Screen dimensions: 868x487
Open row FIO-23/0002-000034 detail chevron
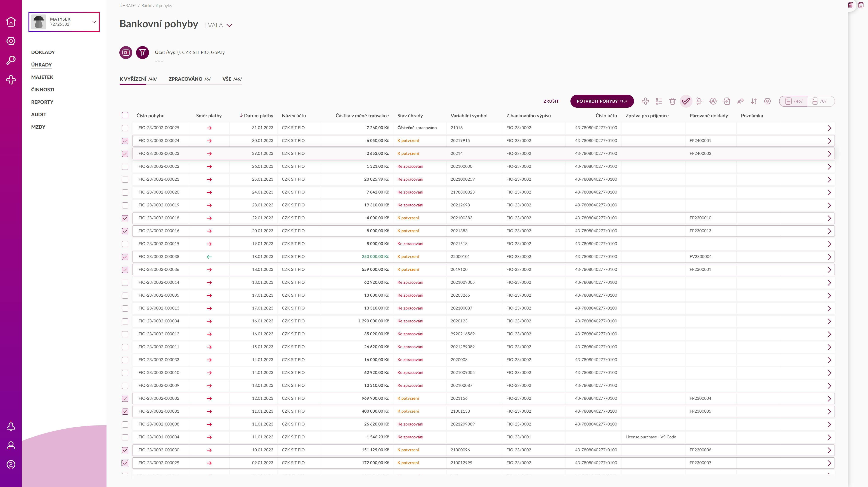point(829,321)
